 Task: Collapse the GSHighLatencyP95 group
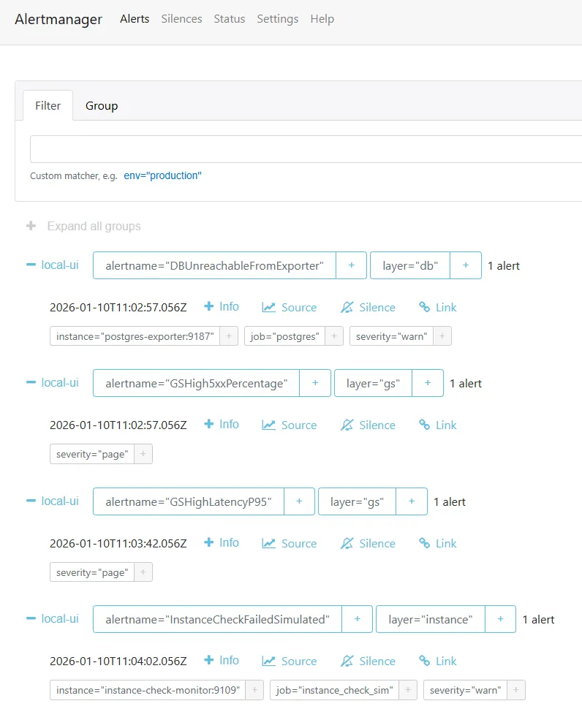coord(31,501)
